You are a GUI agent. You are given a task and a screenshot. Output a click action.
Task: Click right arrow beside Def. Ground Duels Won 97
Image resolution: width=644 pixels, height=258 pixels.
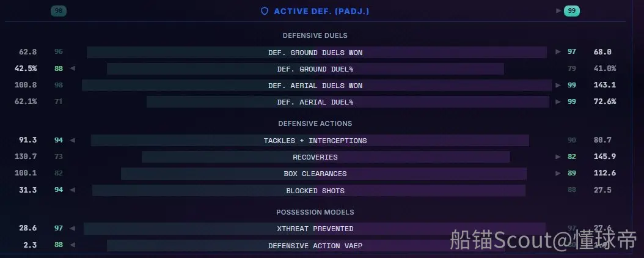coord(558,52)
